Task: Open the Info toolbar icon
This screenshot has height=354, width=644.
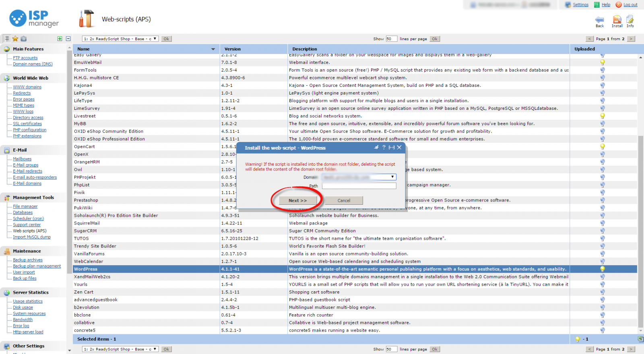Action: coord(630,19)
